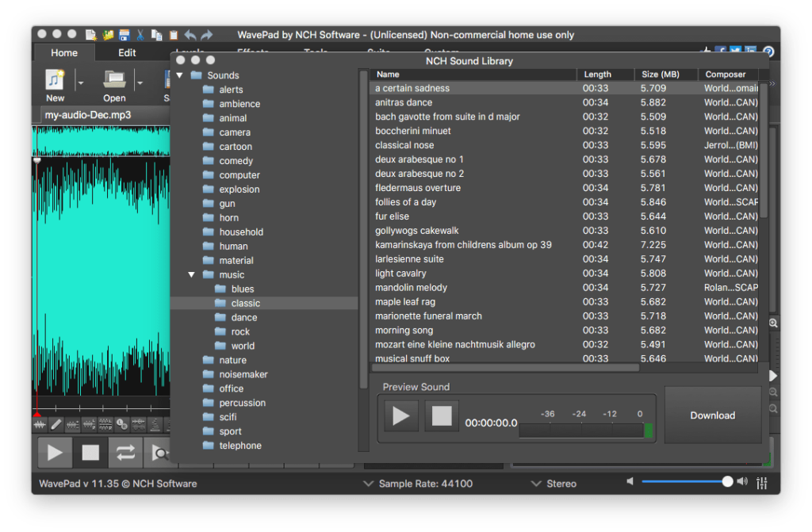This screenshot has width=812, height=532.
Task: Click the open-folder icon in the title bar
Action: 108,35
